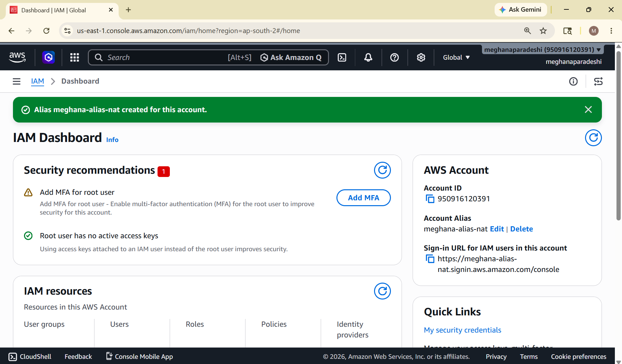622x364 pixels.
Task: Open the Feedback link in footer
Action: click(78, 357)
